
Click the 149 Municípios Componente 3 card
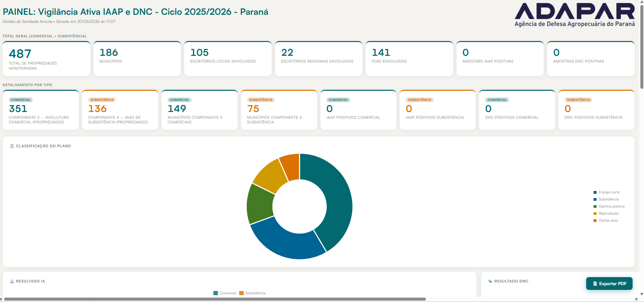(x=200, y=110)
